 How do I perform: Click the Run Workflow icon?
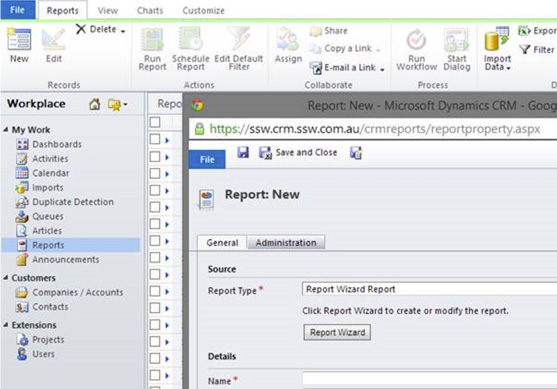[416, 39]
